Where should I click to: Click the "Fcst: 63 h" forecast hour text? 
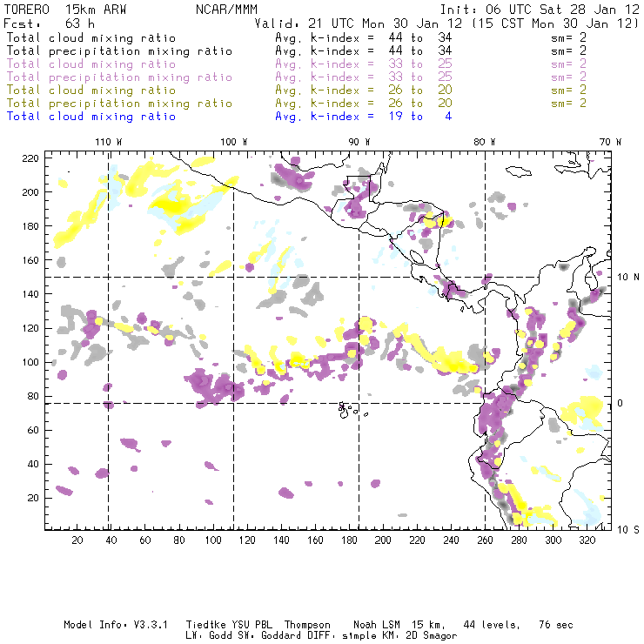[50, 23]
